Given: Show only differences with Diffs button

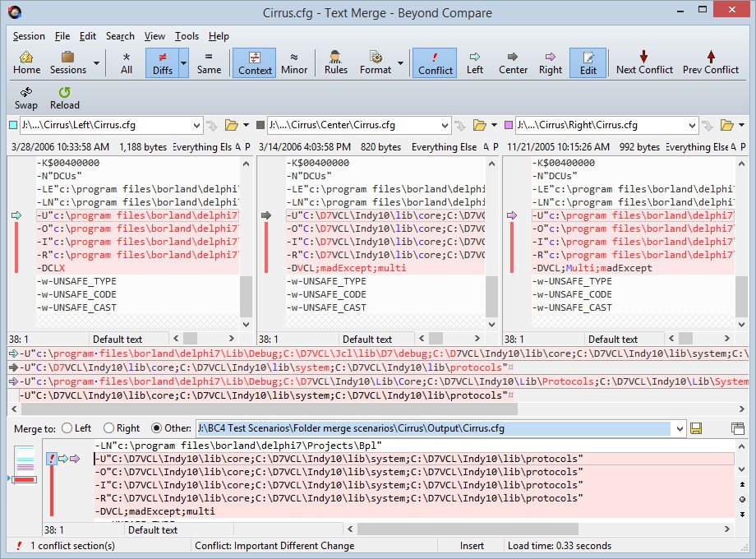Looking at the screenshot, I should tap(162, 62).
